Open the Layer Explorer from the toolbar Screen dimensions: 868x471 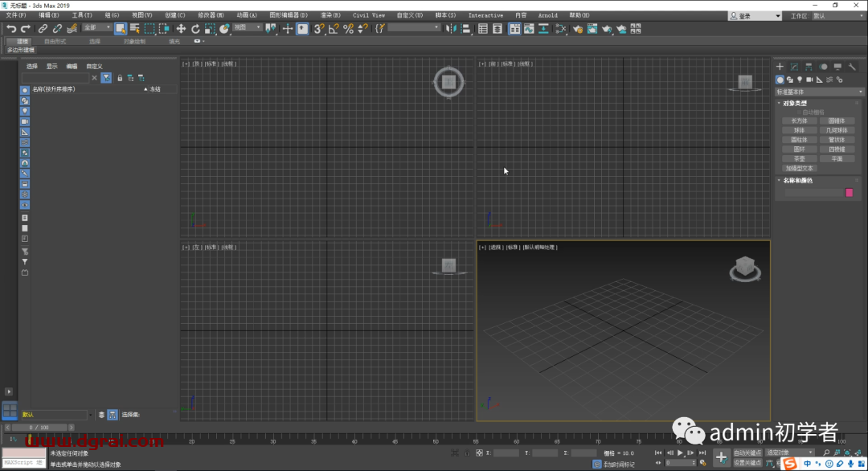(497, 29)
